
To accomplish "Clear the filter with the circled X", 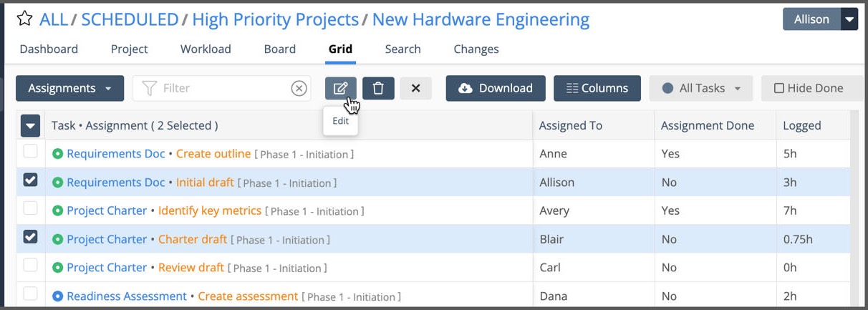I will pos(299,88).
